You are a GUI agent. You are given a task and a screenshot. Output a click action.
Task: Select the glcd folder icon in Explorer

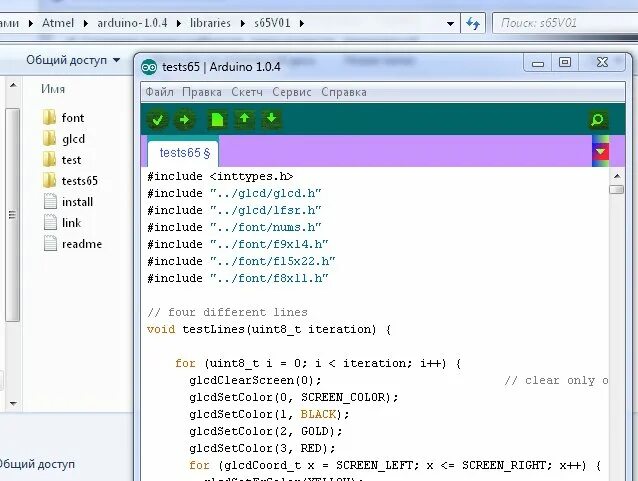tap(49, 138)
